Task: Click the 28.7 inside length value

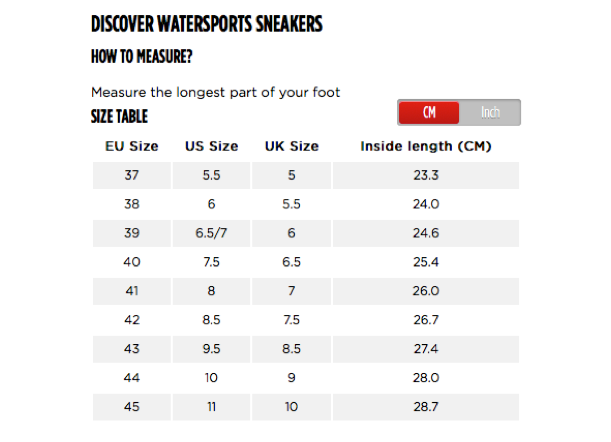Action: pyautogui.click(x=426, y=407)
